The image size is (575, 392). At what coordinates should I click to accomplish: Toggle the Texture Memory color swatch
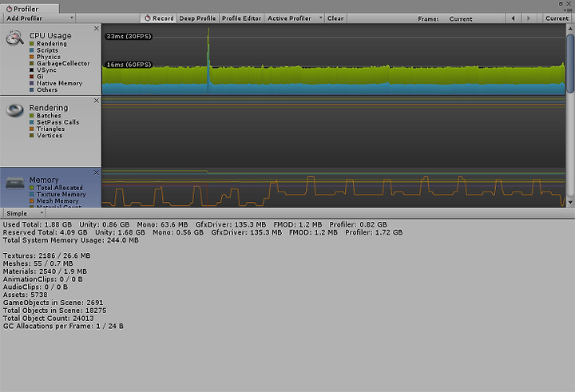tap(32, 194)
